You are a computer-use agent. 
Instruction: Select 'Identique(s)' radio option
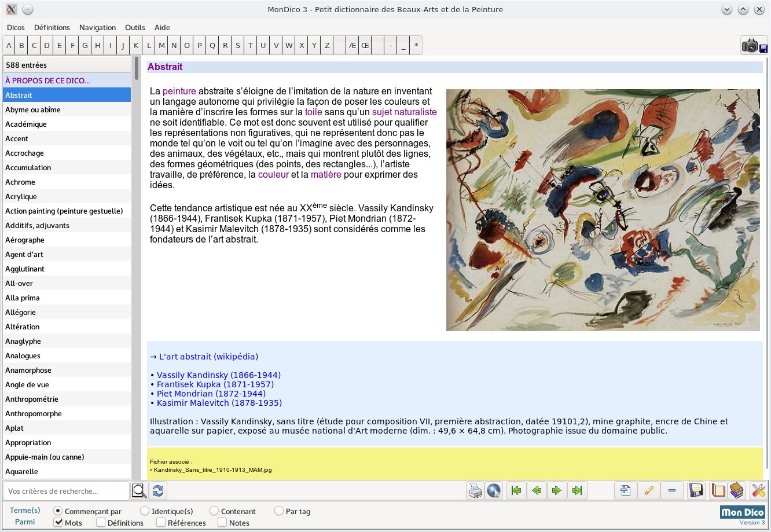pos(167,511)
